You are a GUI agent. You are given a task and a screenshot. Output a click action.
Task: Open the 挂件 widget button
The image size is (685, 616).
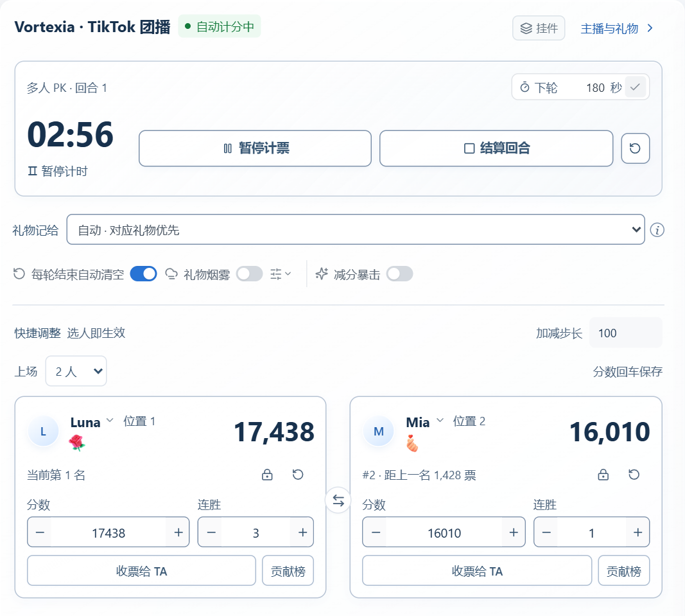[538, 28]
